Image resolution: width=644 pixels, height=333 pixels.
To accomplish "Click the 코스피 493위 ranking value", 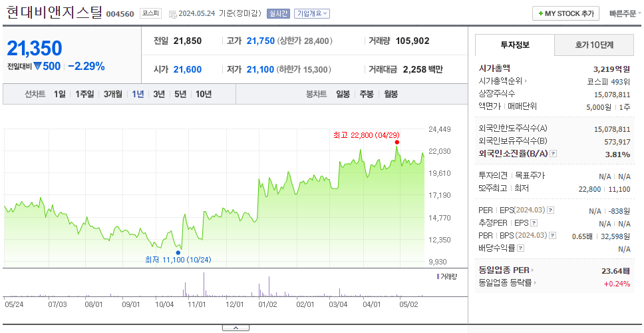I will [609, 81].
